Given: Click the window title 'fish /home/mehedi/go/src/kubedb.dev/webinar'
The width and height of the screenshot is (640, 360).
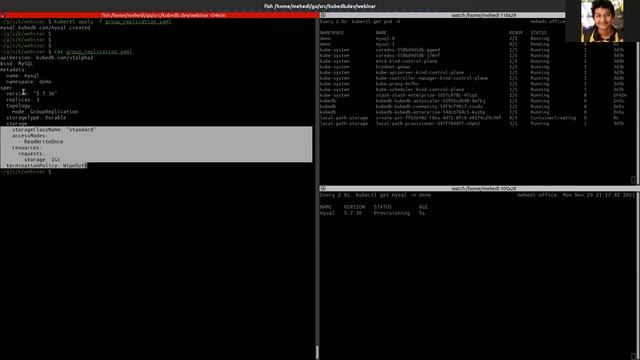Looking at the screenshot, I should point(320,6).
